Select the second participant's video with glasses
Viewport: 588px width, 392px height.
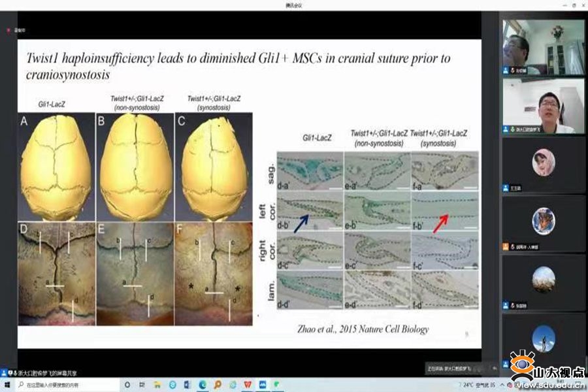click(543, 105)
